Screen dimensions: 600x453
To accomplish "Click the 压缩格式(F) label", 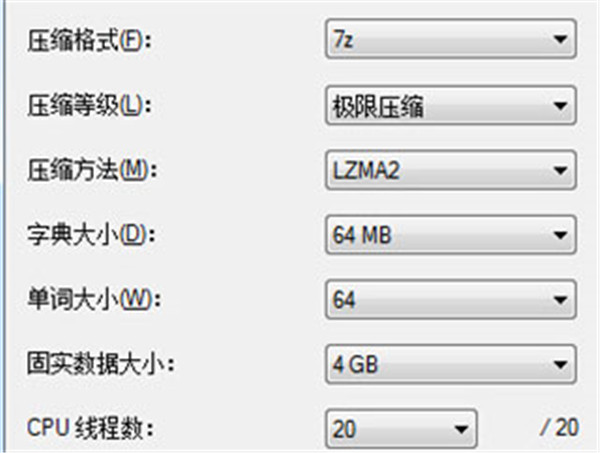I will click(89, 41).
